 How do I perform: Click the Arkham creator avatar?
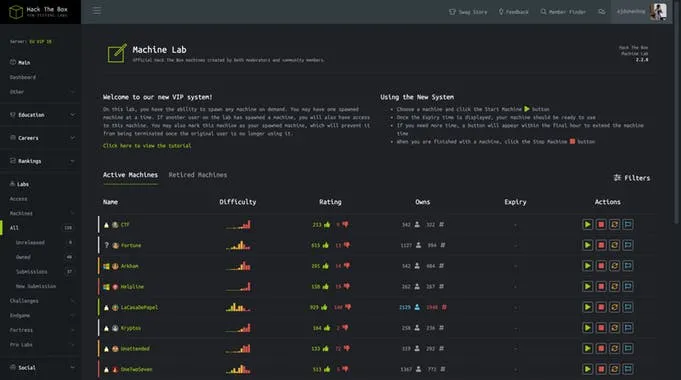coord(115,266)
